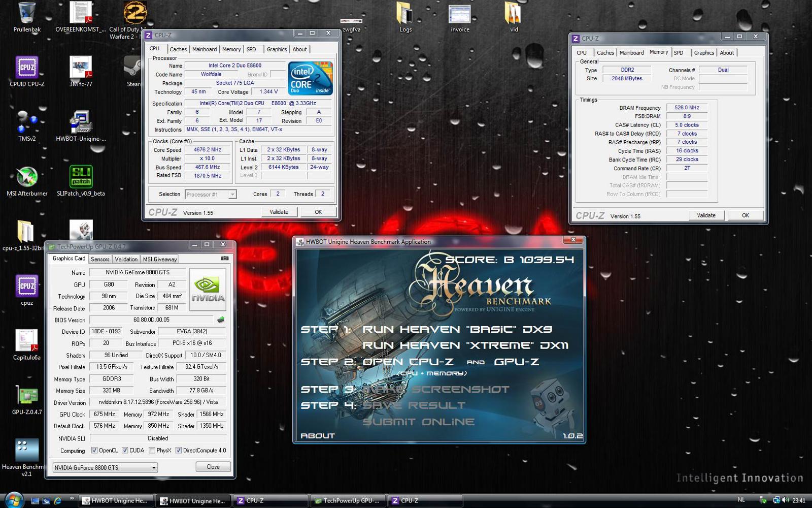Viewport: 812px width, 508px height.
Task: Expand the quick launch overflow chevron
Action: [72, 498]
